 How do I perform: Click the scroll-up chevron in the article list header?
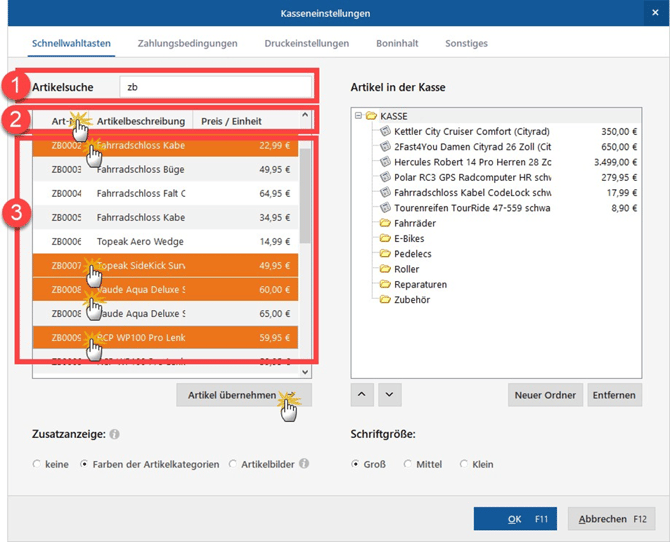pos(305,116)
